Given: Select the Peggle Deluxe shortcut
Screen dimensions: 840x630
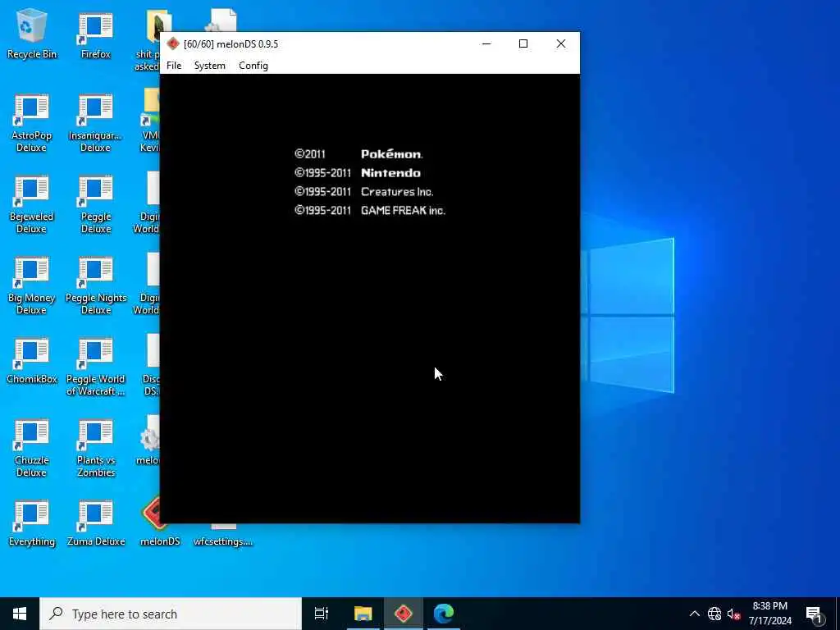Looking at the screenshot, I should (x=96, y=204).
